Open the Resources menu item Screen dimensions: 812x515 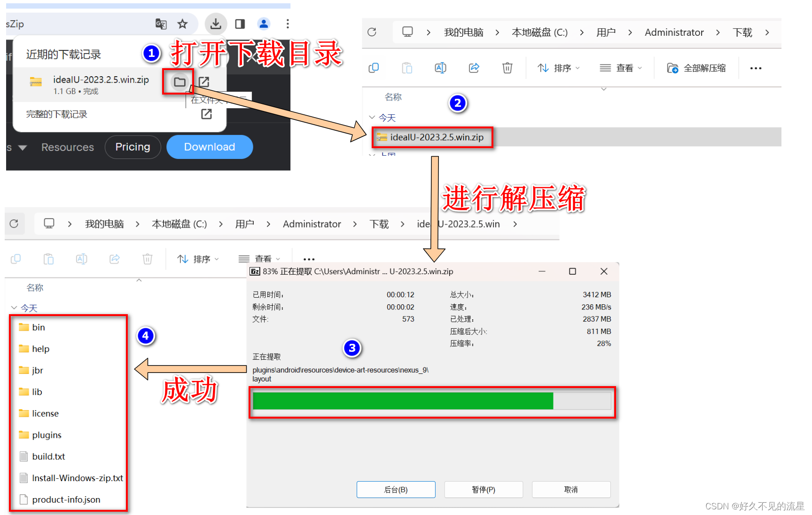click(68, 148)
